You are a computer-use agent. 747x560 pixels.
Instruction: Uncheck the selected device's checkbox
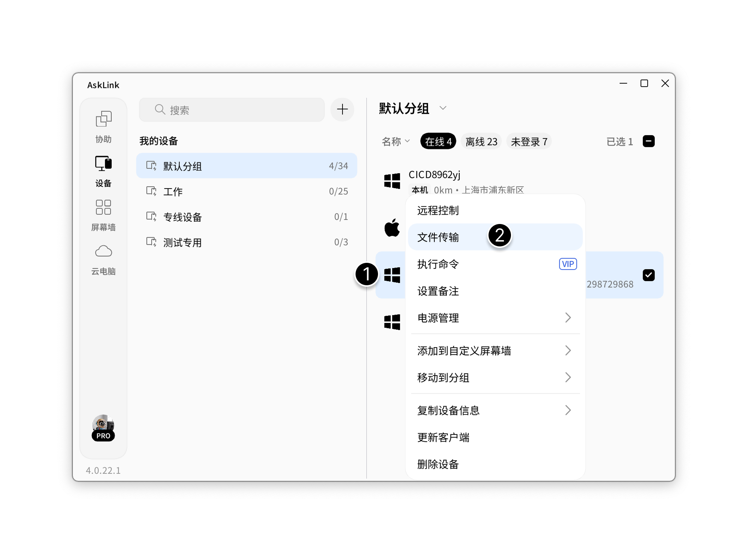pyautogui.click(x=649, y=275)
